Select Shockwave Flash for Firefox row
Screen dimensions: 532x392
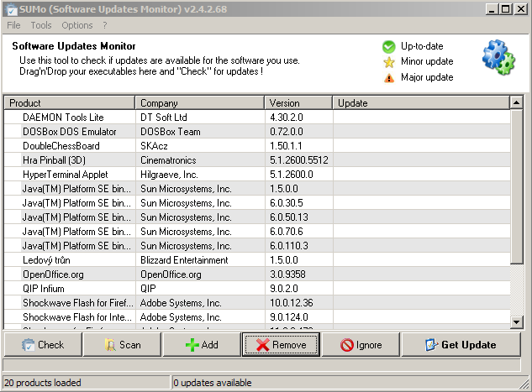tap(257, 302)
